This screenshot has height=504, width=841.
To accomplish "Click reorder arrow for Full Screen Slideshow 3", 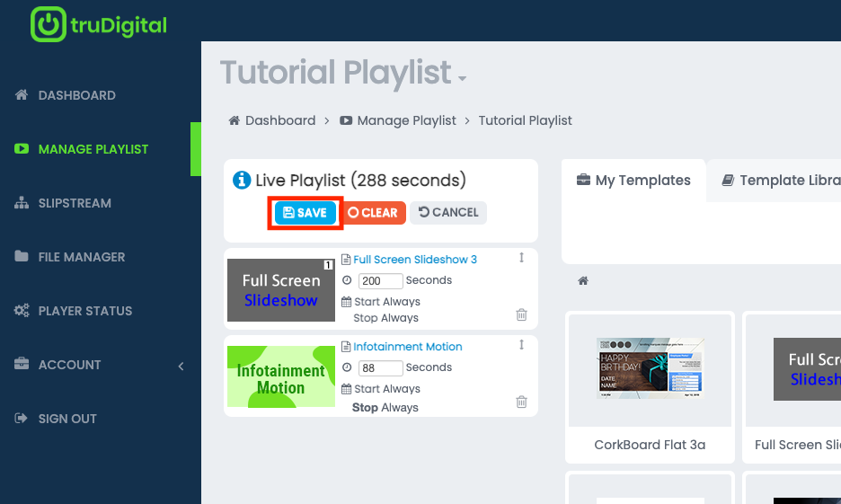I will pyautogui.click(x=521, y=258).
